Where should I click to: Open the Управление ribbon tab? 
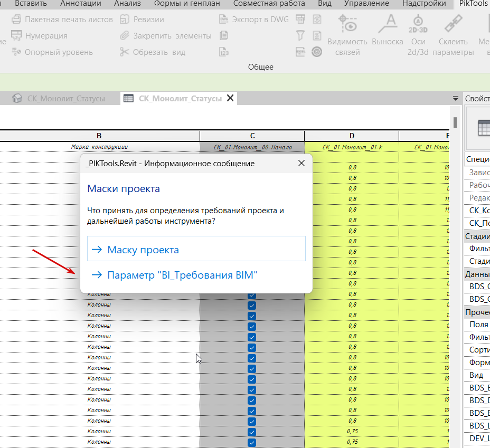point(366,4)
